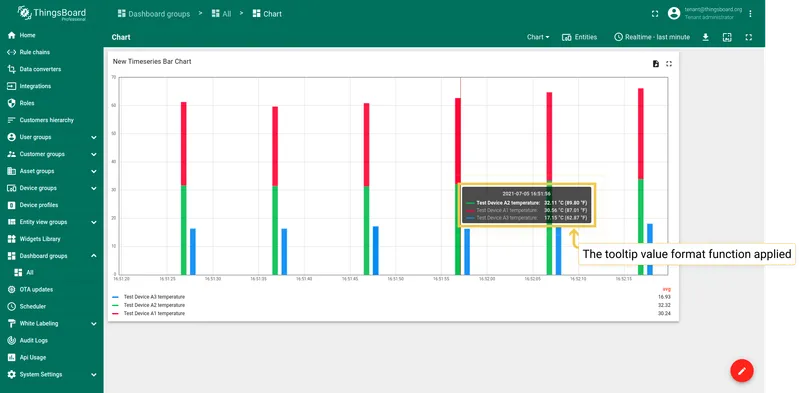800x393 pixels.
Task: Open OTA updates page
Action: tap(51, 289)
